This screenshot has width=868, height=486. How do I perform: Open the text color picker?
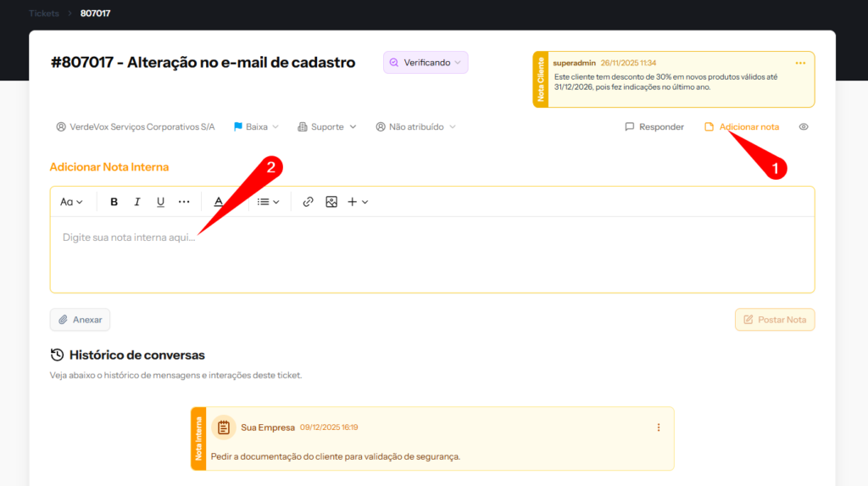coord(219,202)
